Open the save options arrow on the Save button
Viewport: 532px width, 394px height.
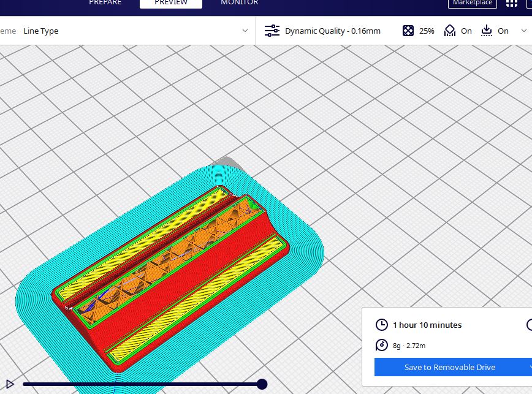(529, 367)
